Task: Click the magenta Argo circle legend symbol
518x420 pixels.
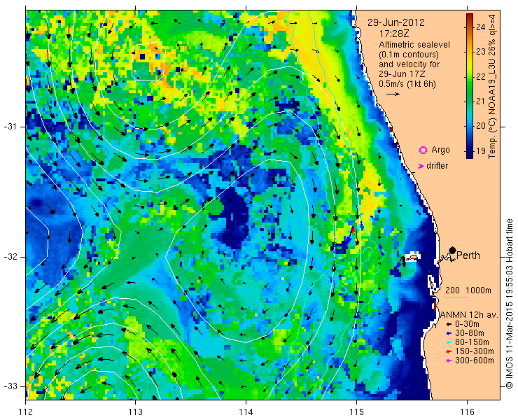Action: 423,150
